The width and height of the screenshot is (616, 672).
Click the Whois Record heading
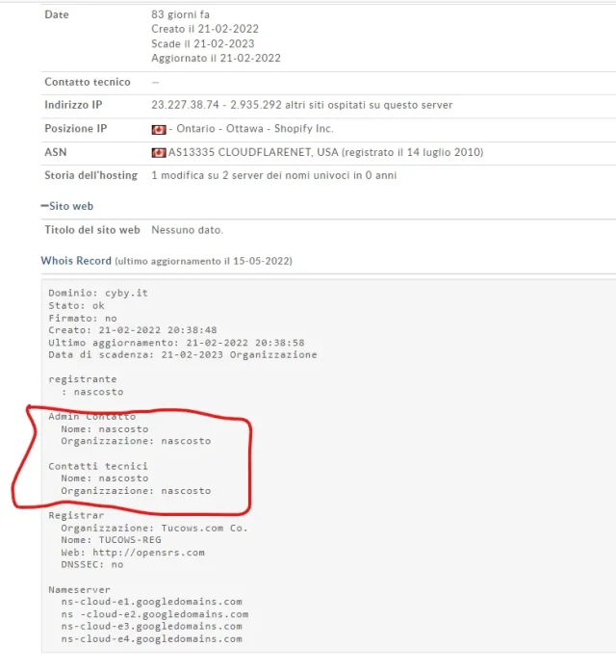[x=76, y=261]
